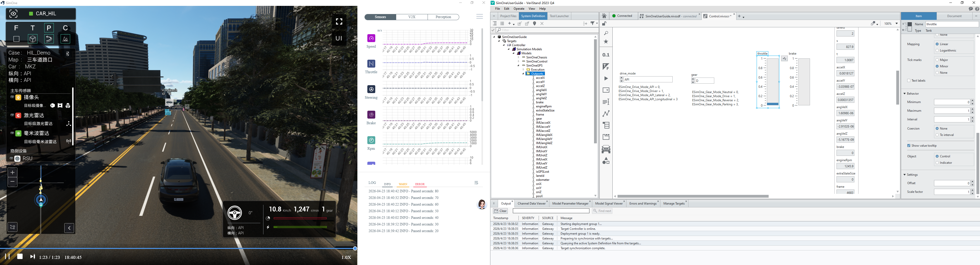This screenshot has height=265, width=980.
Task: Click the search magnifier in screen palette
Action: pos(606,33)
